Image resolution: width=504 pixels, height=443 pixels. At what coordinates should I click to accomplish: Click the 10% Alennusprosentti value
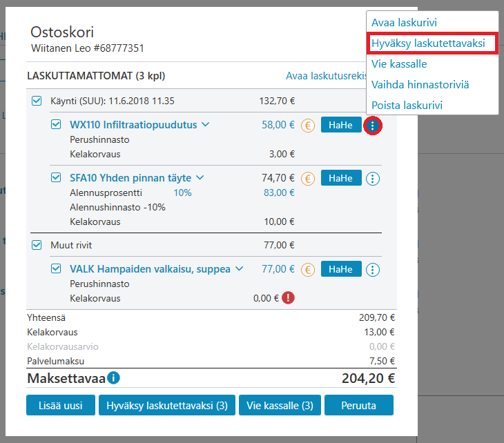coord(182,193)
